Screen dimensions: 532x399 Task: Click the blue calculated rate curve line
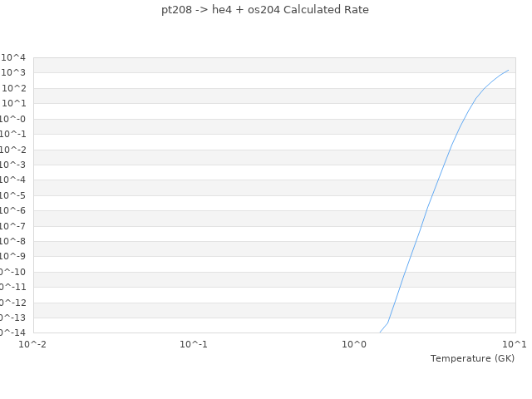(x=428, y=206)
